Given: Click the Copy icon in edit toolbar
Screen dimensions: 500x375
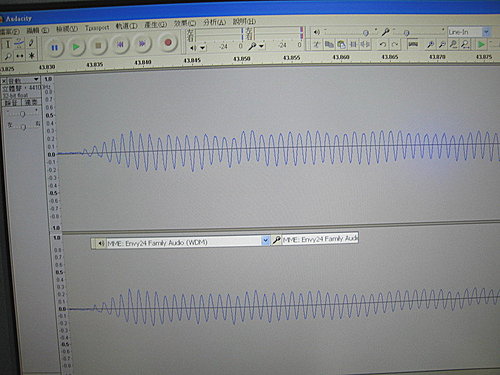Looking at the screenshot, I should point(329,44).
